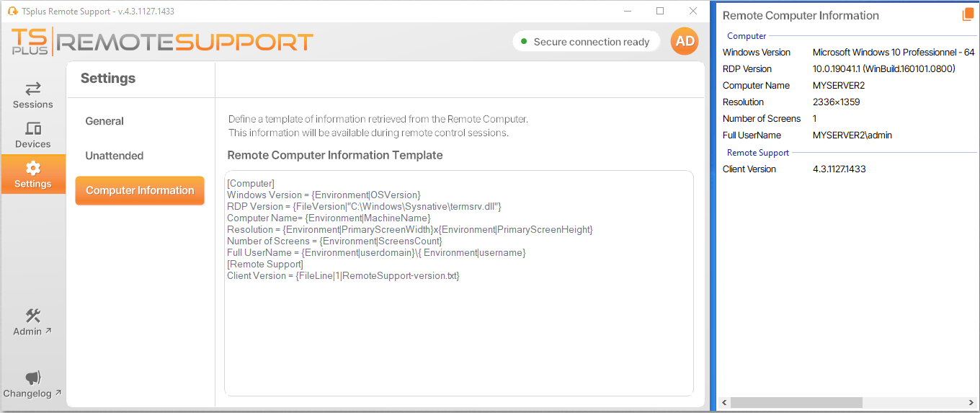Click the MYSERVER2\admin username value
Image resolution: width=980 pixels, height=413 pixels.
(x=852, y=135)
